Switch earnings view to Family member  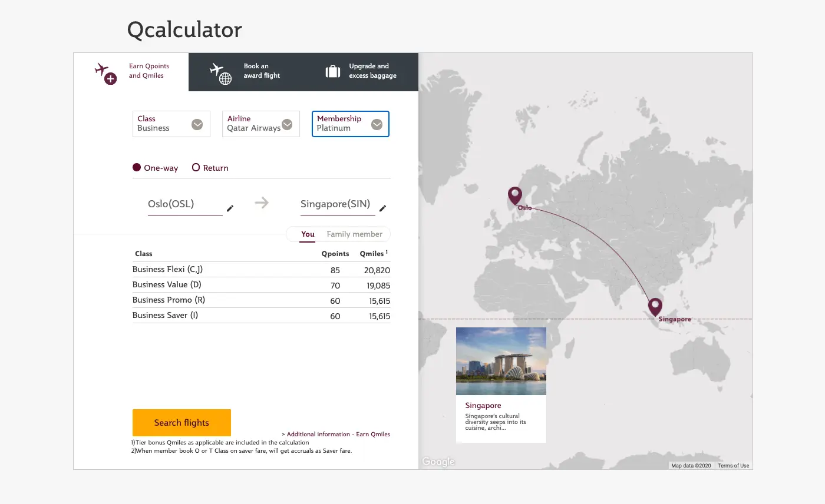pos(354,234)
